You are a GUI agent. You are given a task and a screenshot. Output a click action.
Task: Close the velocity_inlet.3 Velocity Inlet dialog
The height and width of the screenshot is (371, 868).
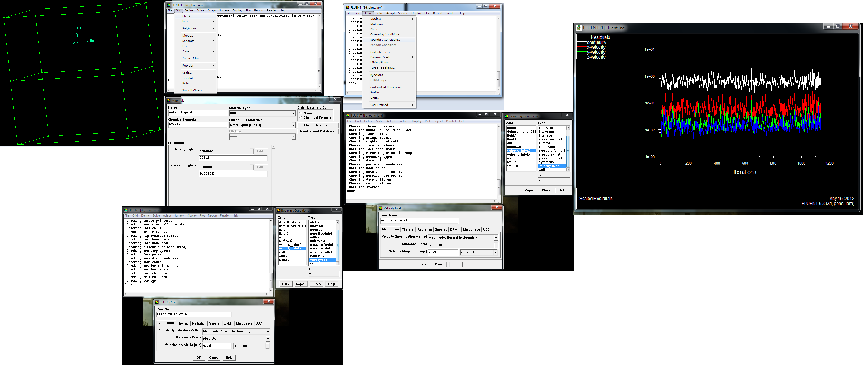(496, 207)
